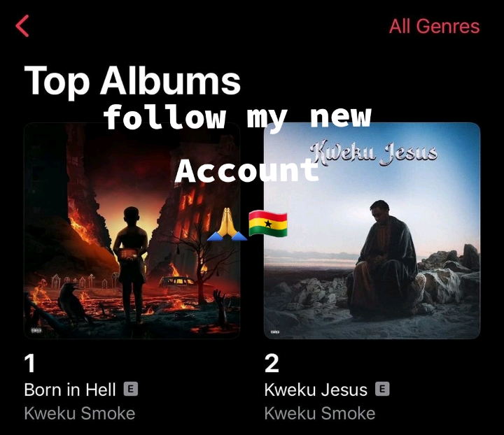
Task: Open the All Genres filter
Action: [434, 26]
